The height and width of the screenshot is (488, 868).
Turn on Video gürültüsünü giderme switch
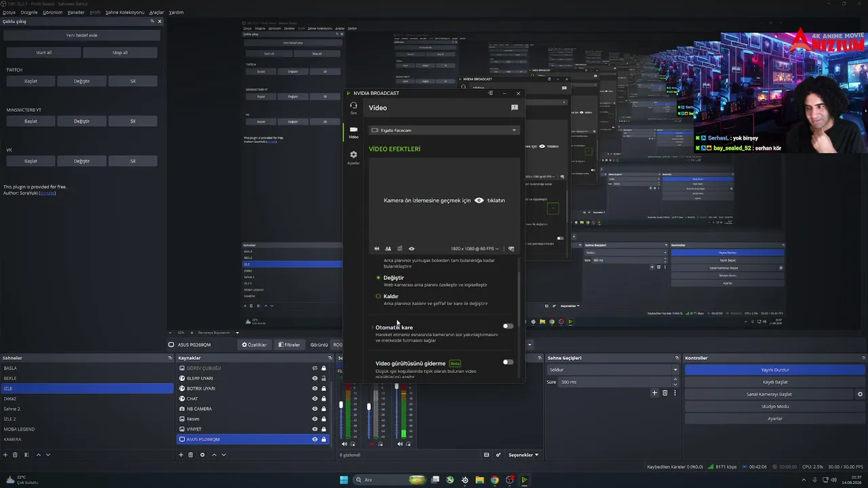tap(508, 362)
